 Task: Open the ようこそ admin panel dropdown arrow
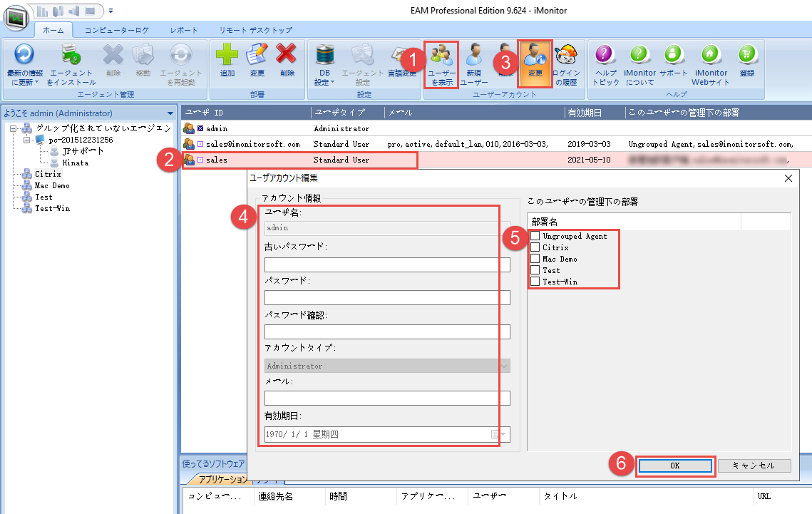coord(170,113)
